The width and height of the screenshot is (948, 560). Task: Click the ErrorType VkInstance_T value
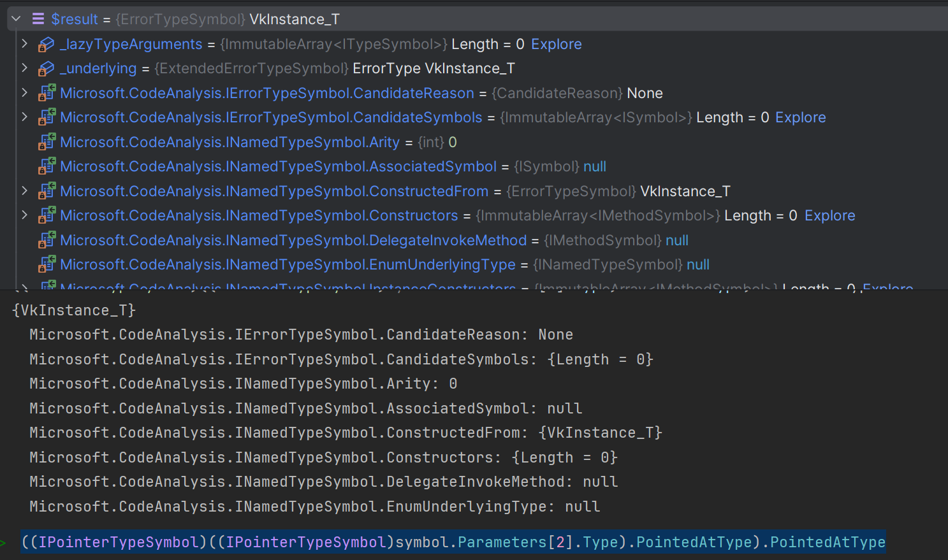pos(434,68)
